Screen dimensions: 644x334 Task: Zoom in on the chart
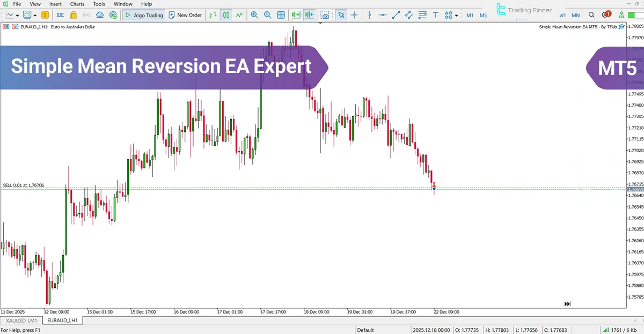[x=255, y=15]
